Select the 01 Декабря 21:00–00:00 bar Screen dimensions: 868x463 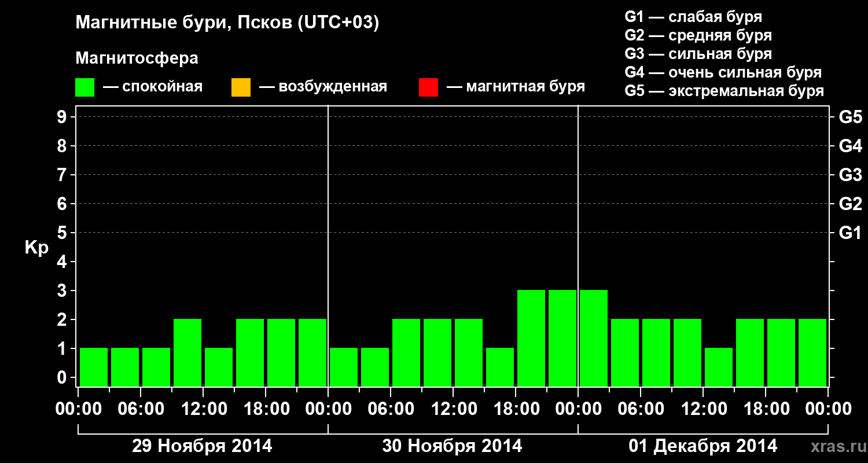pyautogui.click(x=812, y=352)
